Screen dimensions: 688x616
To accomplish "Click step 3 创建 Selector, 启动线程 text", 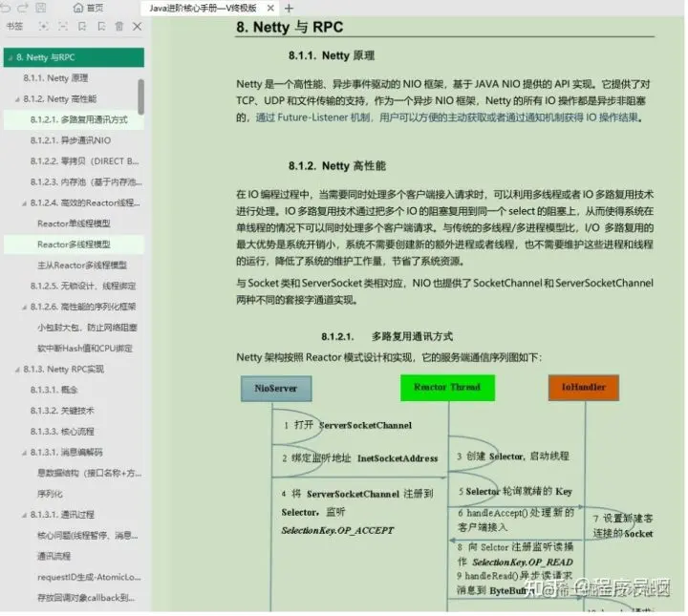I will [513, 456].
